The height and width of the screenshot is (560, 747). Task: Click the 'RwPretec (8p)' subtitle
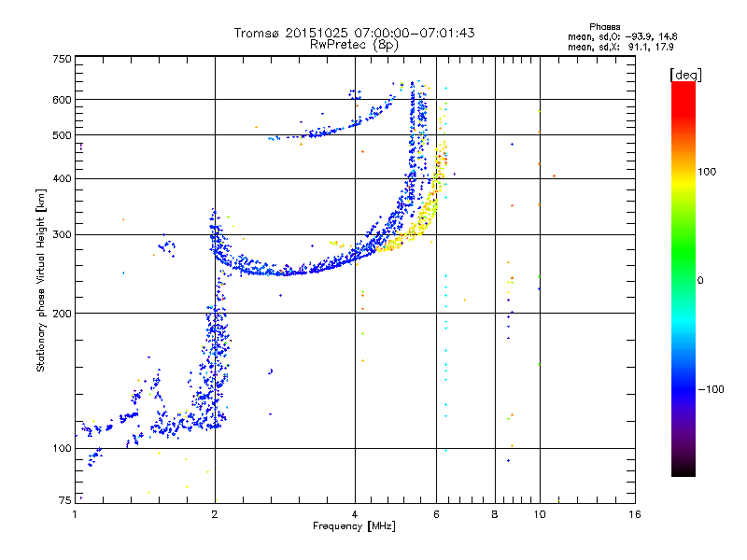click(x=354, y=45)
